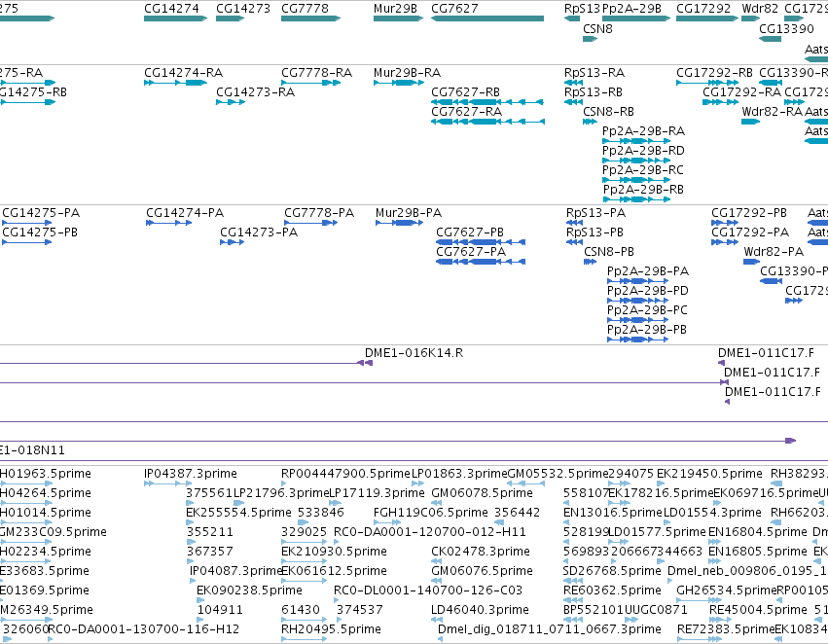
Task: Click protein CG17292-PA
Action: click(750, 233)
